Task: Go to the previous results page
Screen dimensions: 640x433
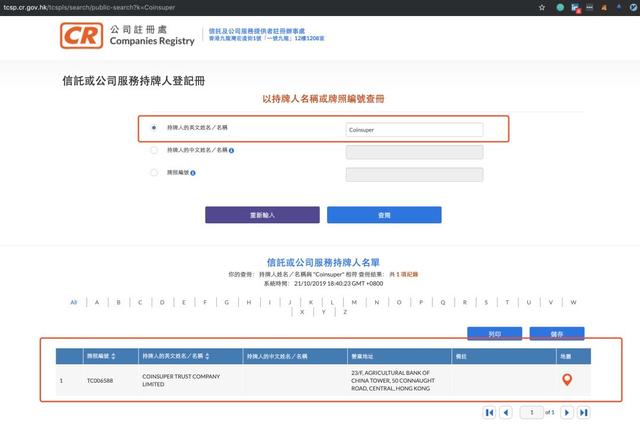Action: pyautogui.click(x=505, y=412)
